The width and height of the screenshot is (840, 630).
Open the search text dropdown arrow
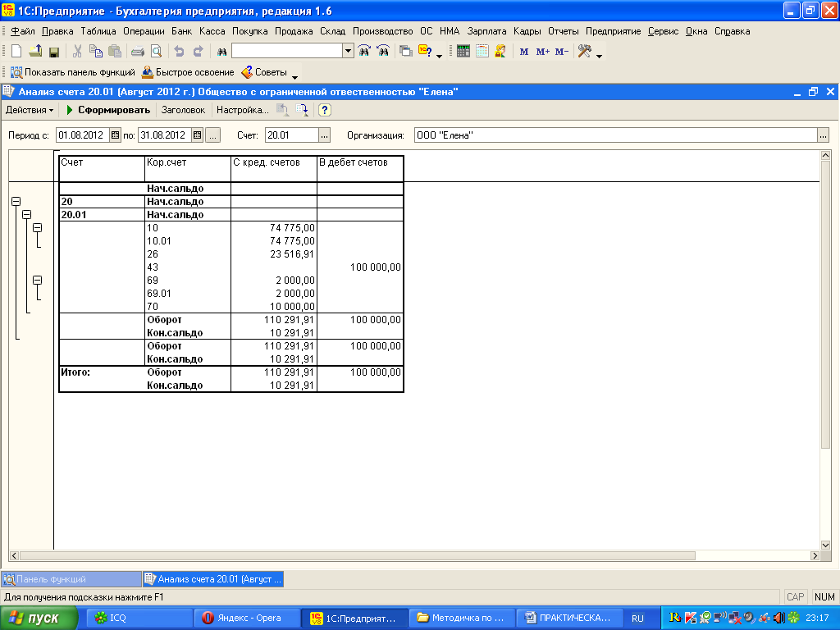tap(348, 51)
